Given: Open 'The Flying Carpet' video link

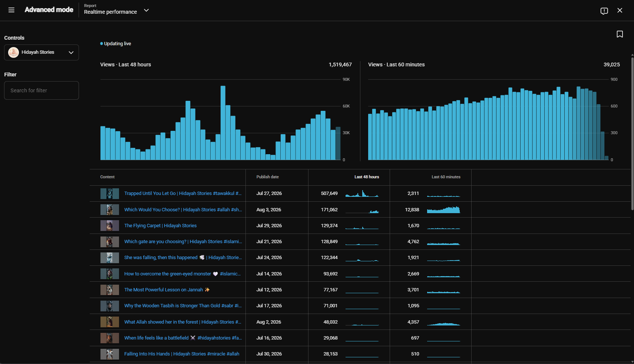Looking at the screenshot, I should tap(161, 226).
